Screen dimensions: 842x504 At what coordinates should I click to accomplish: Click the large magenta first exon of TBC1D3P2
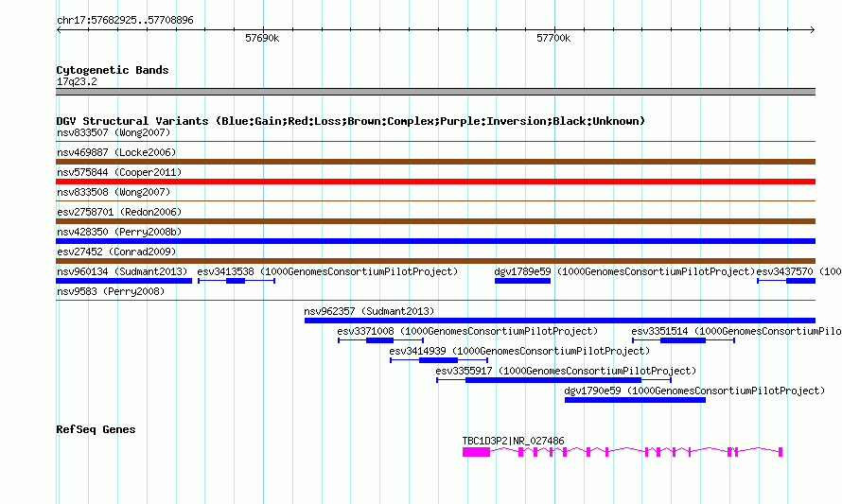476,453
